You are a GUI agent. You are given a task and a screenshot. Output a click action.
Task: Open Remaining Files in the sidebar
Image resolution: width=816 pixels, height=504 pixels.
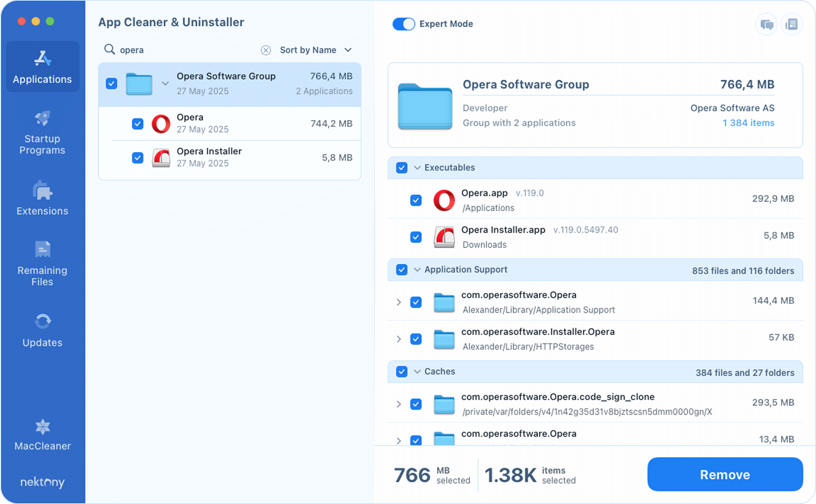pos(42,264)
